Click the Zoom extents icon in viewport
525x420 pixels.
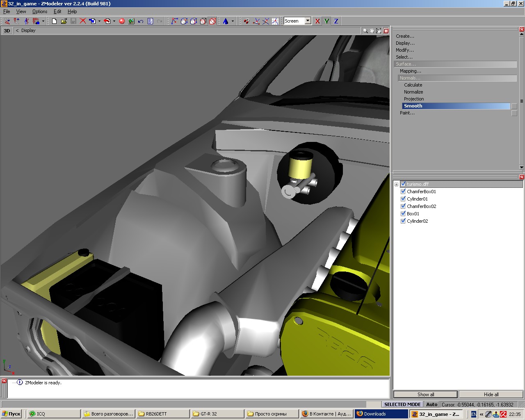379,30
